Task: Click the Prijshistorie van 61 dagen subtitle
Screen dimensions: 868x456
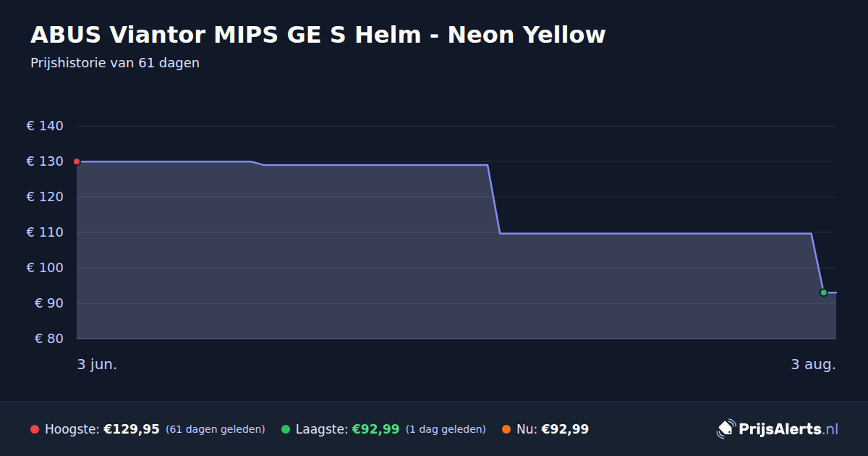Action: pos(115,63)
